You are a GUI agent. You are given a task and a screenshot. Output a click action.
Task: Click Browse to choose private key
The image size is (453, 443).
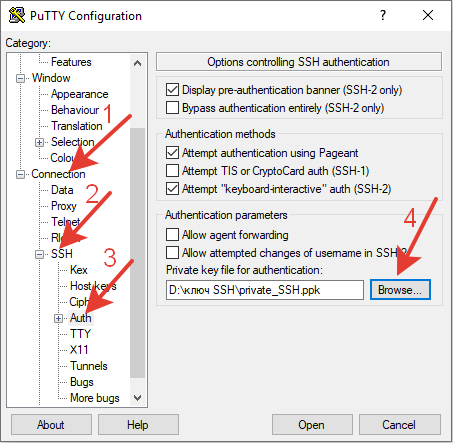(x=400, y=290)
